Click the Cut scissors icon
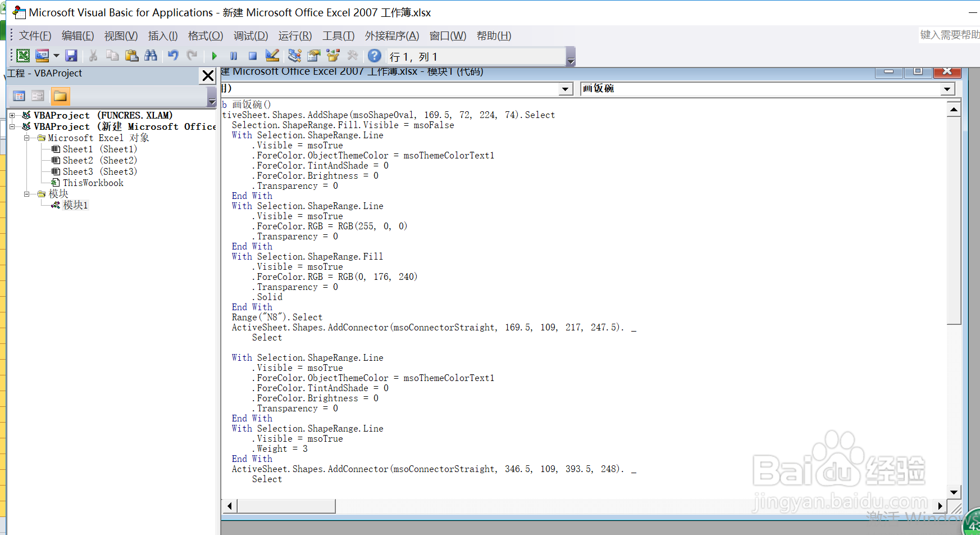Image resolution: width=980 pixels, height=535 pixels. click(93, 56)
